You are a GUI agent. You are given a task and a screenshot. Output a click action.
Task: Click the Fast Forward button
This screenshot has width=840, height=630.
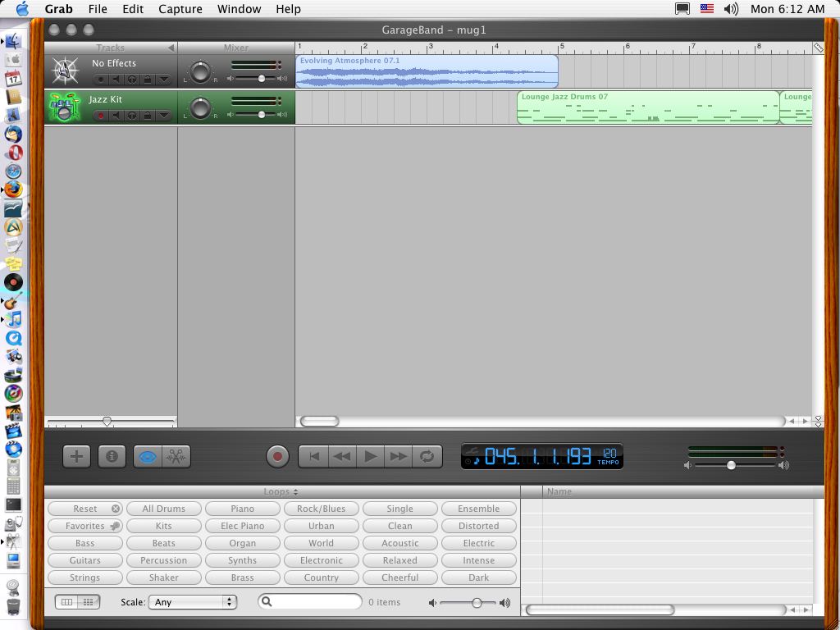click(x=399, y=456)
